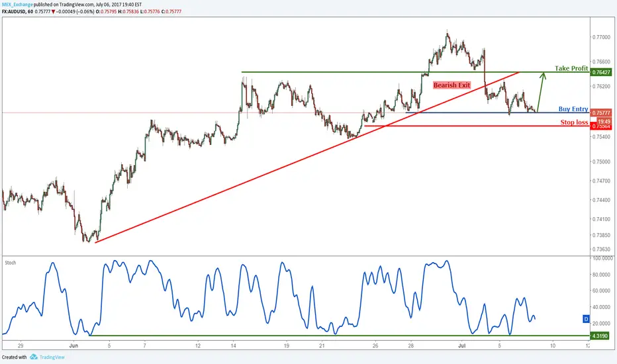This screenshot has width=617, height=364.
Task: Click the Stop loss label
Action: click(x=574, y=122)
